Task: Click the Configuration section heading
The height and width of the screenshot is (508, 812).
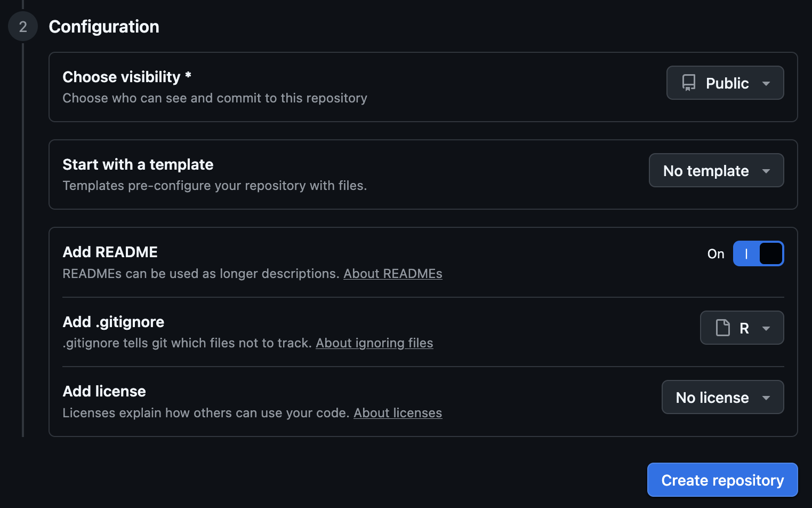Action: [104, 27]
